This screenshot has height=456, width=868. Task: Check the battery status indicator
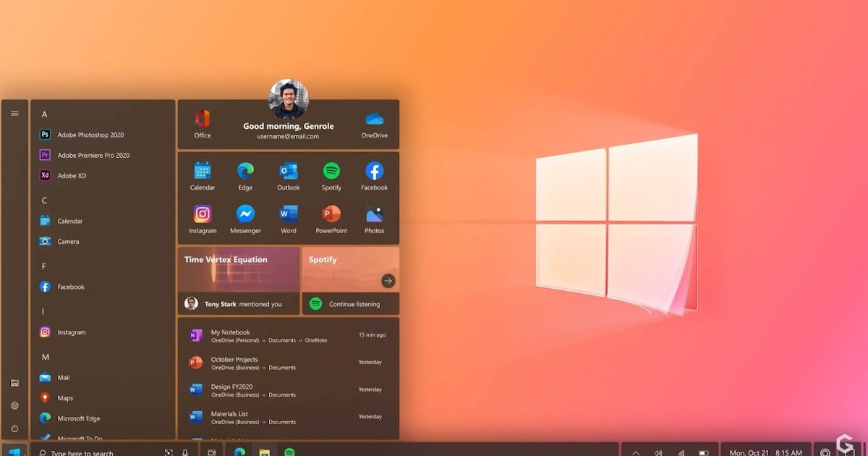point(703,452)
